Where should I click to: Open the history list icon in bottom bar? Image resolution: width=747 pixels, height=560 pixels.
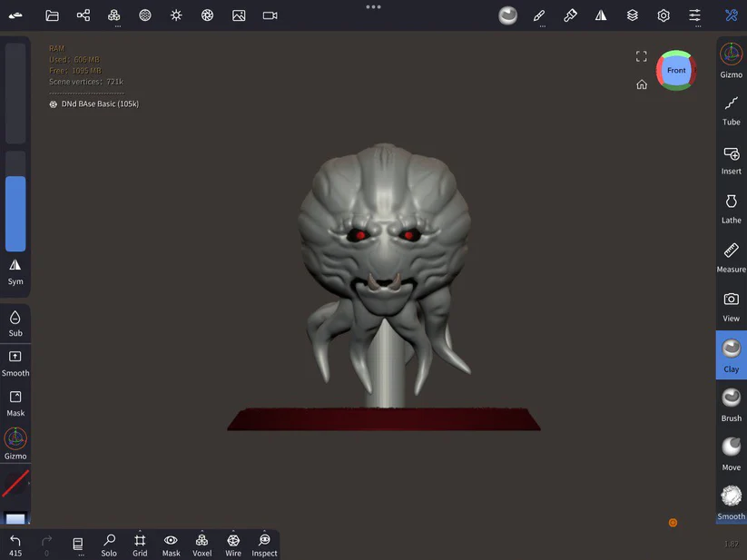tap(78, 544)
